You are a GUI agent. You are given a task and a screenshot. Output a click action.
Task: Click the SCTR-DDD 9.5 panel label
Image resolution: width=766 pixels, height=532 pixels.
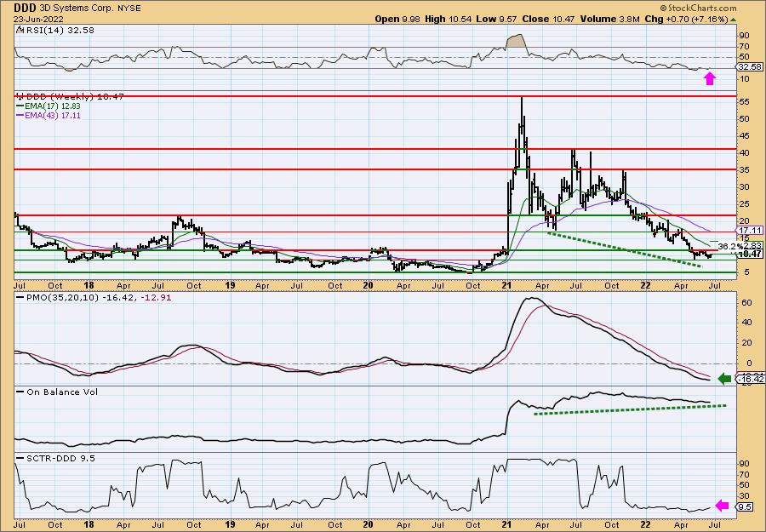click(60, 458)
